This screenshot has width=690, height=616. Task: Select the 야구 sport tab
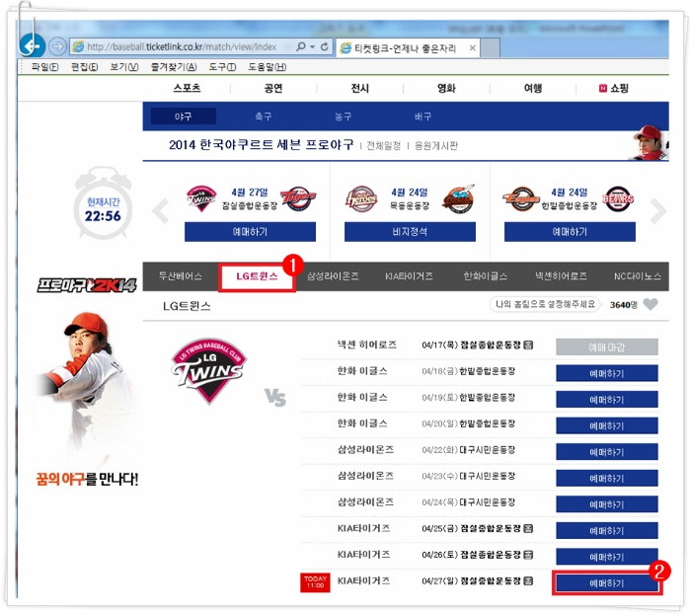[183, 116]
